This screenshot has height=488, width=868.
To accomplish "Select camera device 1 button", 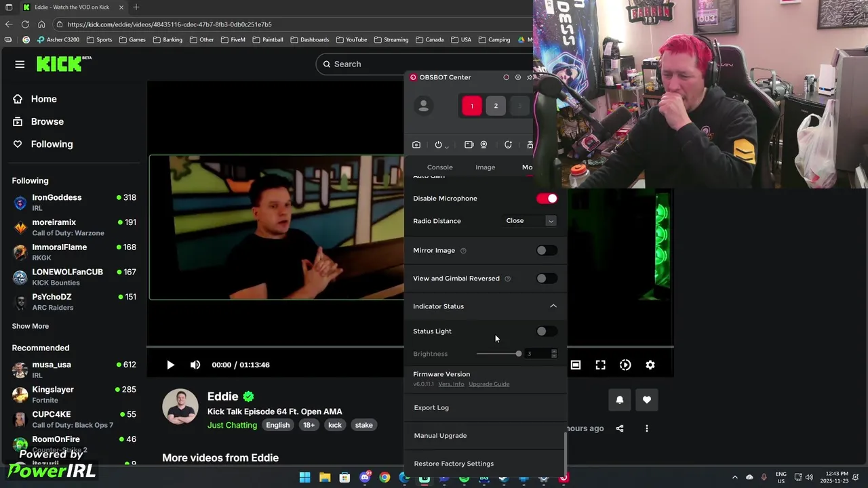I will coord(472,106).
